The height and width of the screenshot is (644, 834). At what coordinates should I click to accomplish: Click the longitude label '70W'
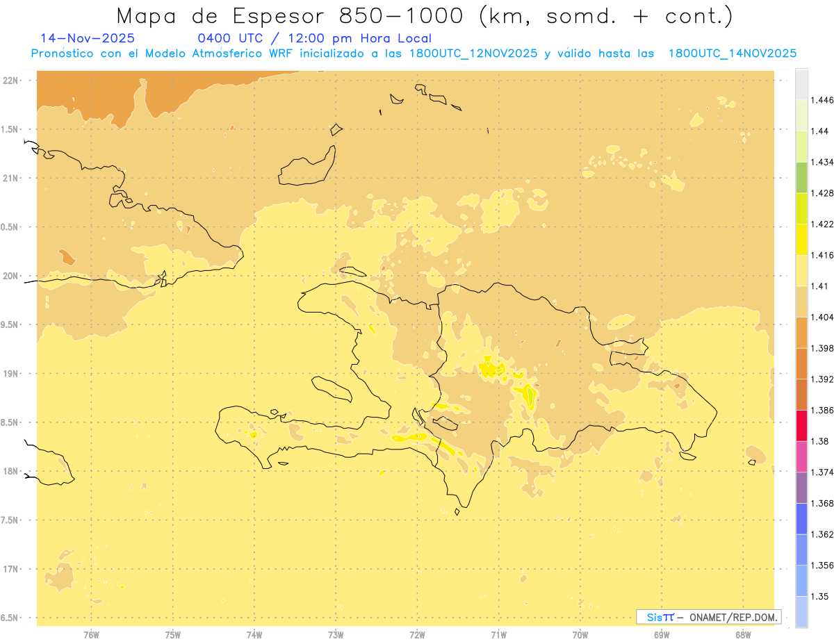click(580, 634)
